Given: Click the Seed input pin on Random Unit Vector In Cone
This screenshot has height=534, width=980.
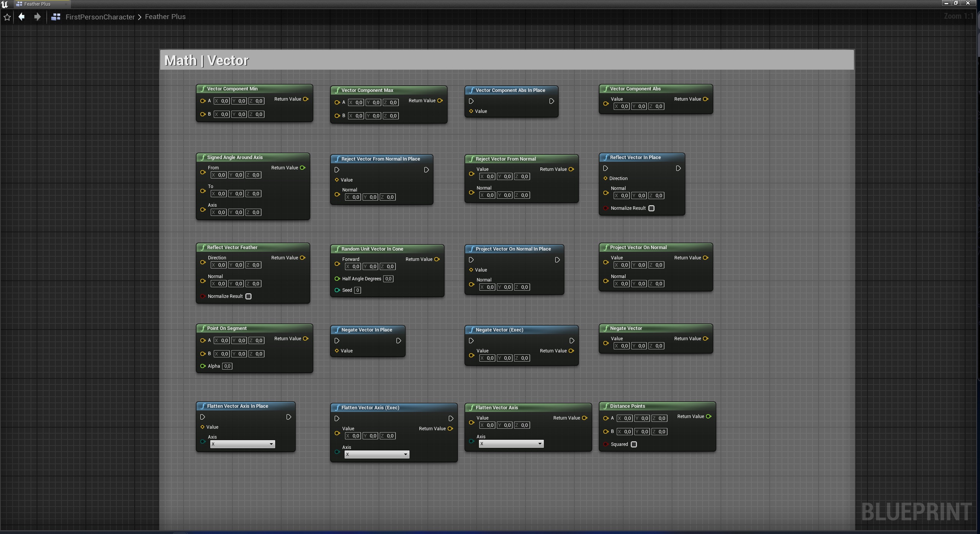Looking at the screenshot, I should [337, 290].
